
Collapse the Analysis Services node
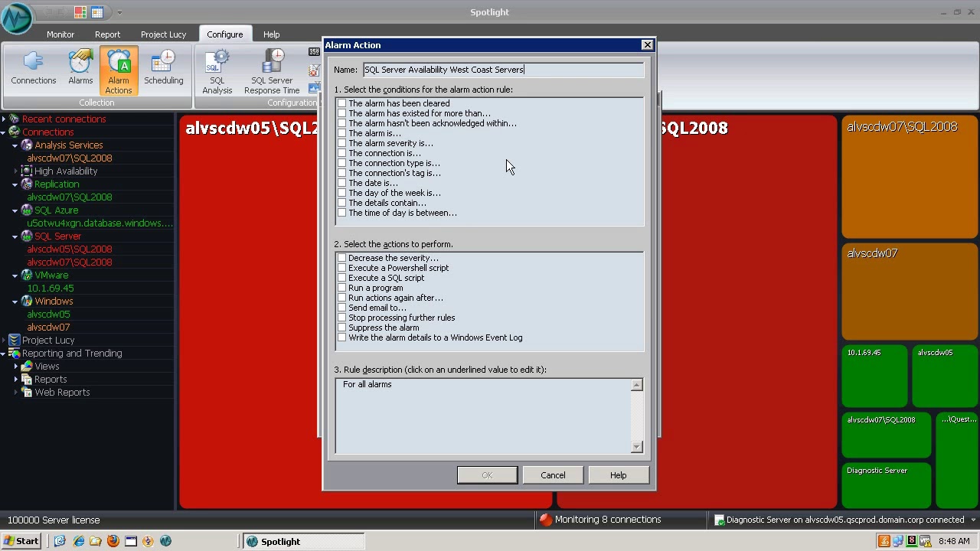15,145
